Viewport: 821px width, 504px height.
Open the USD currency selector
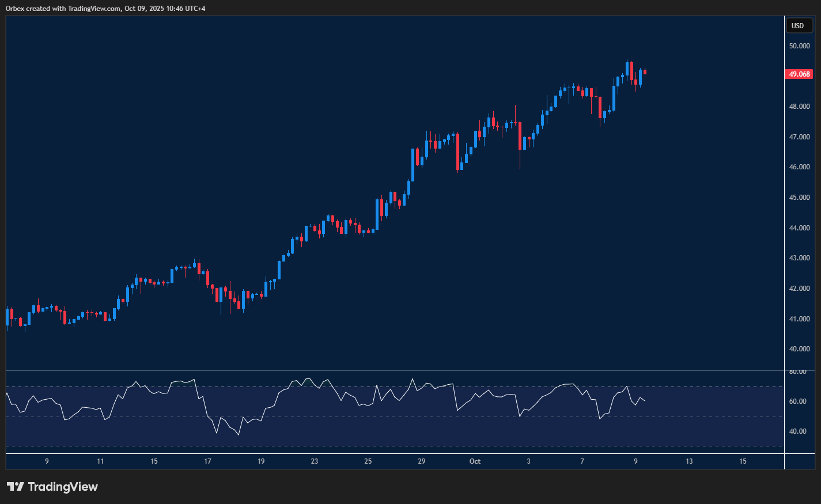tap(799, 25)
